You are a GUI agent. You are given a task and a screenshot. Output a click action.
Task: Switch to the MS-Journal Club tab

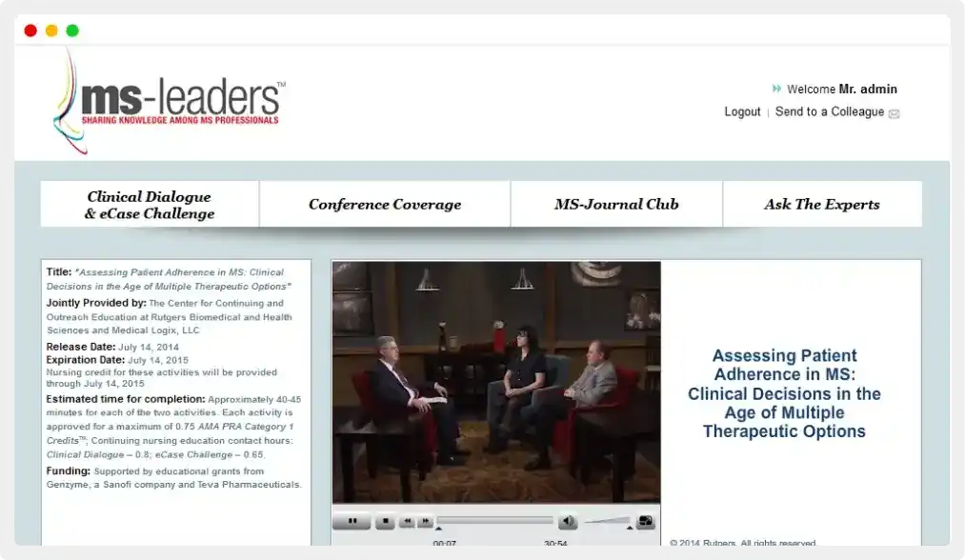click(x=616, y=205)
